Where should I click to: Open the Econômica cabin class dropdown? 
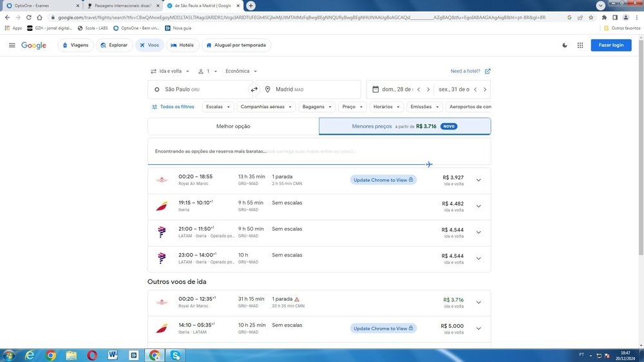(241, 71)
